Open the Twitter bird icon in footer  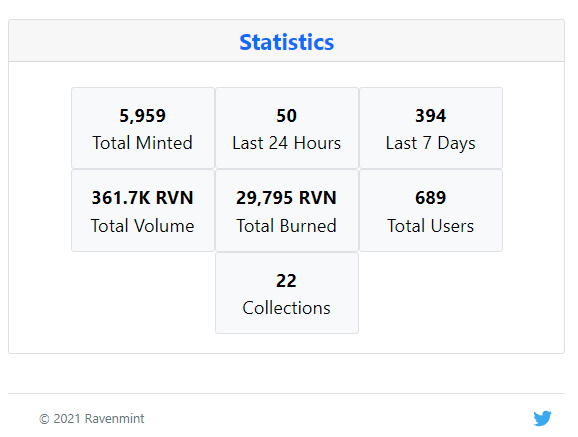542,418
